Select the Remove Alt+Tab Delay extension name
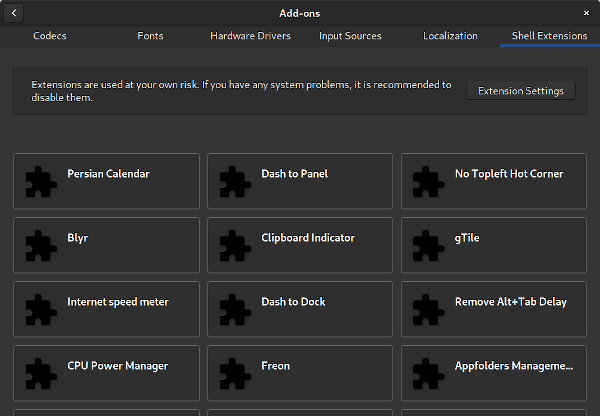 (508, 302)
